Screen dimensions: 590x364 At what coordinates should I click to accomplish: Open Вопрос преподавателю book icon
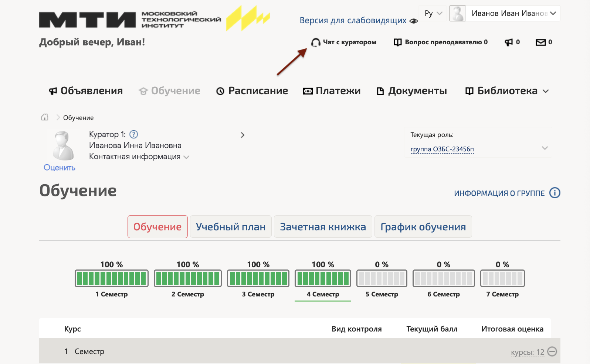click(398, 42)
